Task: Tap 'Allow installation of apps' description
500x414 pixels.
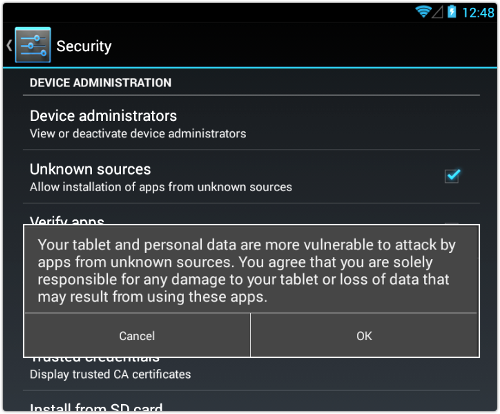Action: (161, 187)
